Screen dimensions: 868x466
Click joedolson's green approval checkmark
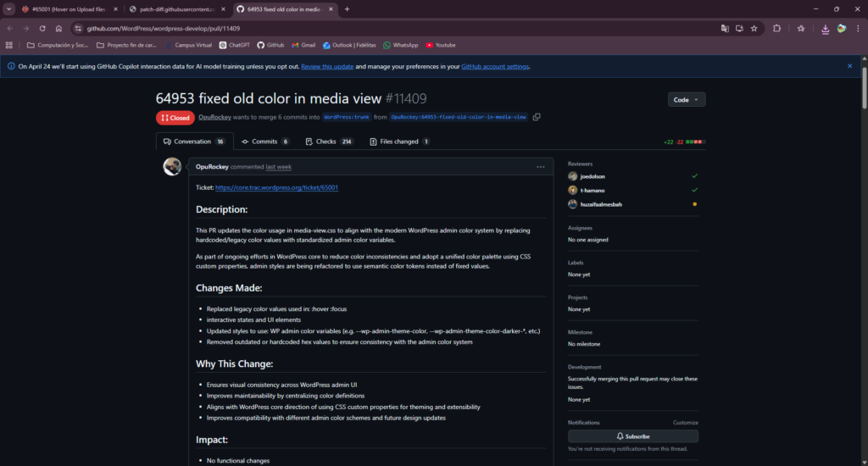tap(695, 176)
